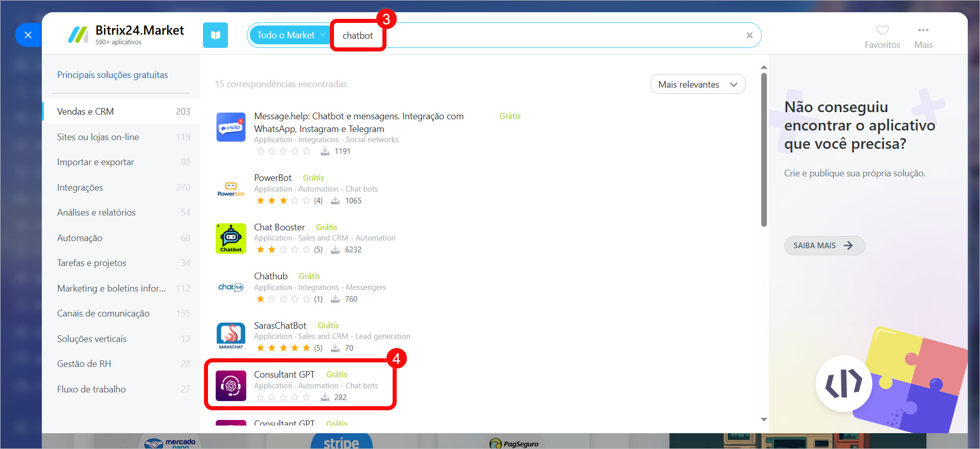Click Application · Sales and CRM - Lead generation text
This screenshot has height=449, width=980.
point(332,336)
